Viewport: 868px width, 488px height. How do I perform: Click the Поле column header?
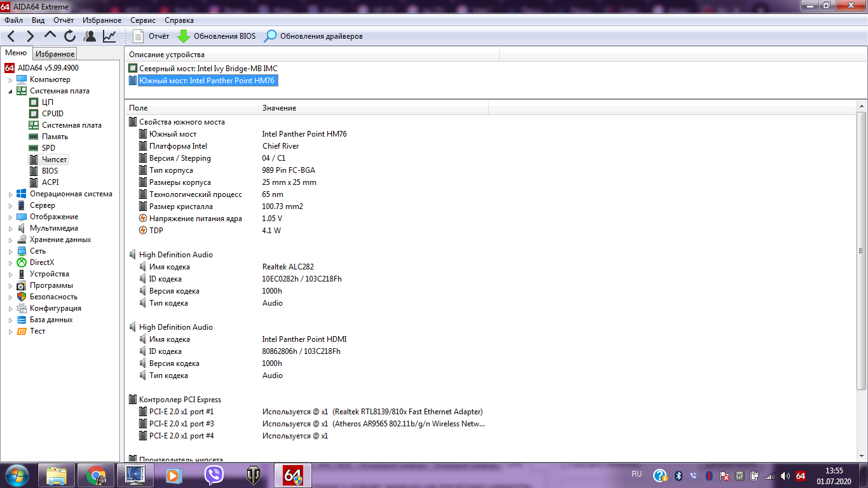(191, 108)
